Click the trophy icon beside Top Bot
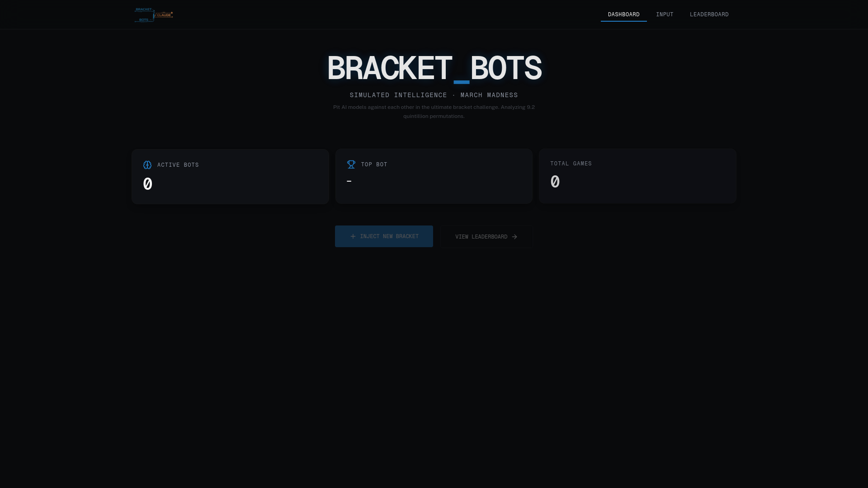 [x=351, y=164]
